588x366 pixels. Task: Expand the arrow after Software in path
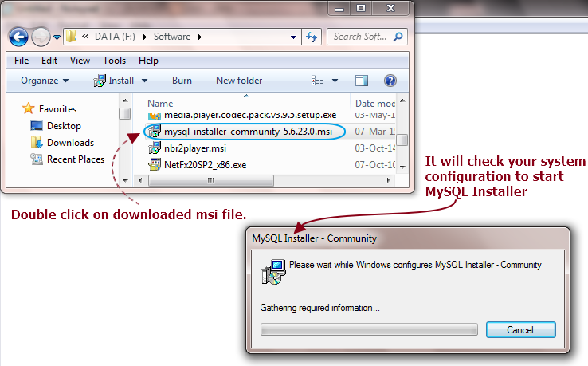pos(200,37)
